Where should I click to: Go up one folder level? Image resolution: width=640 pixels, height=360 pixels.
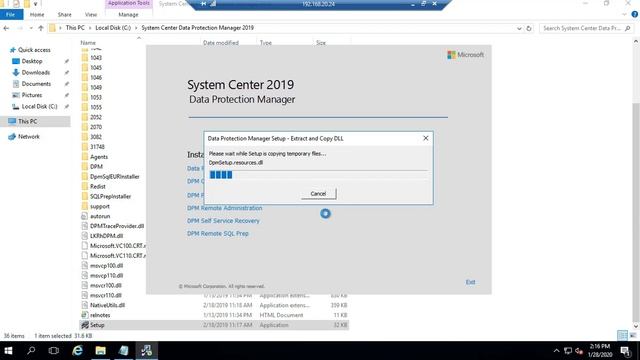point(40,28)
